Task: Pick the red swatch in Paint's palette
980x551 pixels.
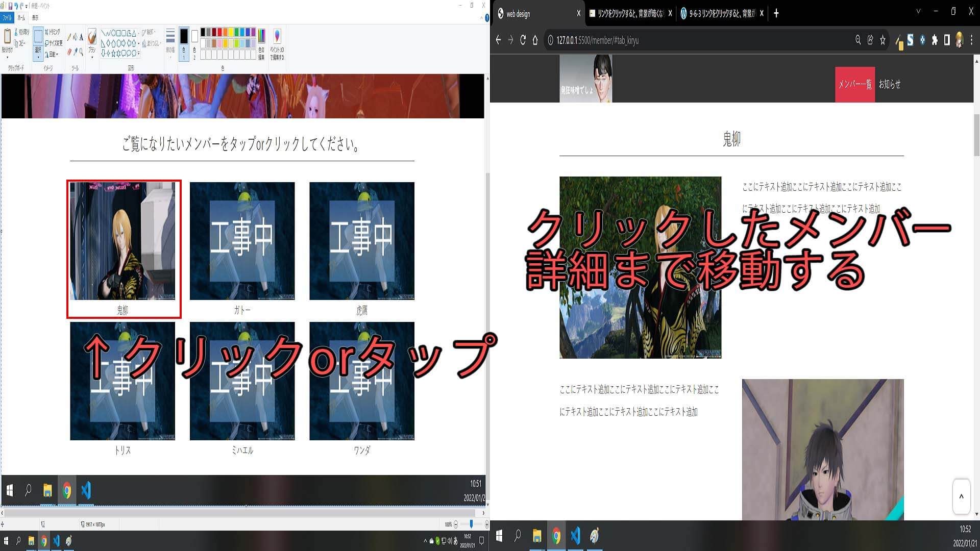Action: pyautogui.click(x=219, y=32)
